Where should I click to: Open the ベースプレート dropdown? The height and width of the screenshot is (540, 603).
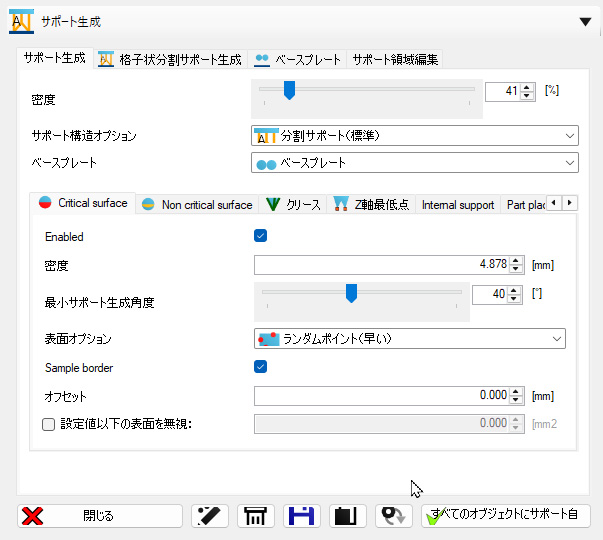coord(415,163)
